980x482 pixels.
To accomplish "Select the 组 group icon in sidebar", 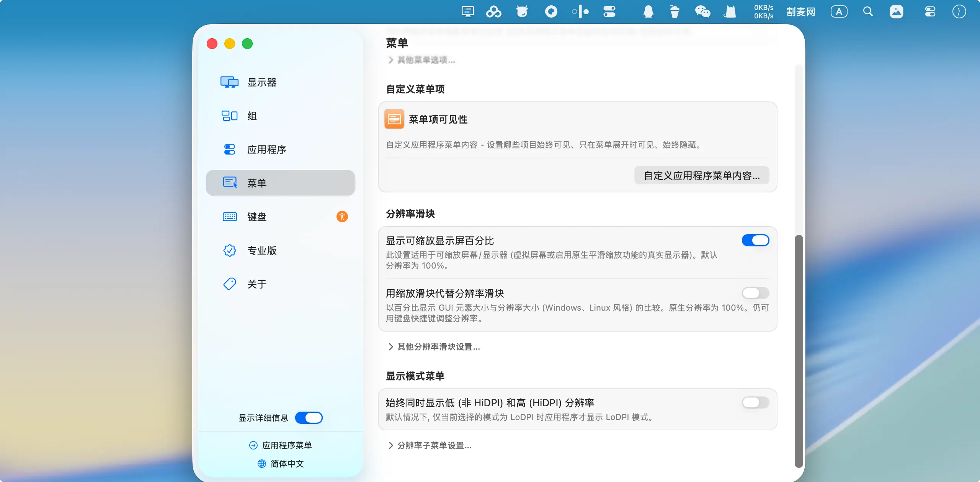I will [x=229, y=116].
